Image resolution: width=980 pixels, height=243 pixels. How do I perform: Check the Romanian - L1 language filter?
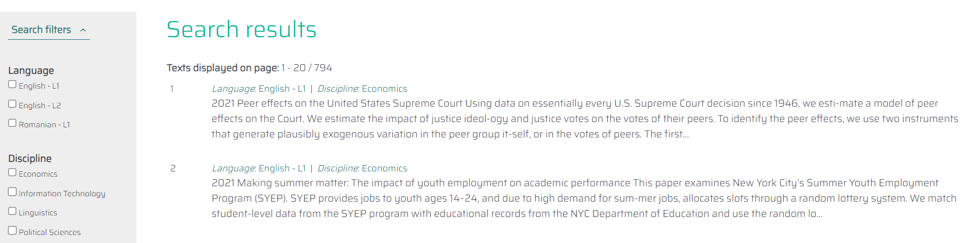(12, 123)
